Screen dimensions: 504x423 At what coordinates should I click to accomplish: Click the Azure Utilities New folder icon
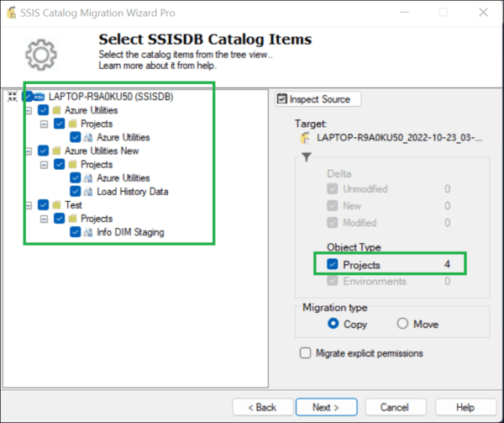[x=56, y=151]
